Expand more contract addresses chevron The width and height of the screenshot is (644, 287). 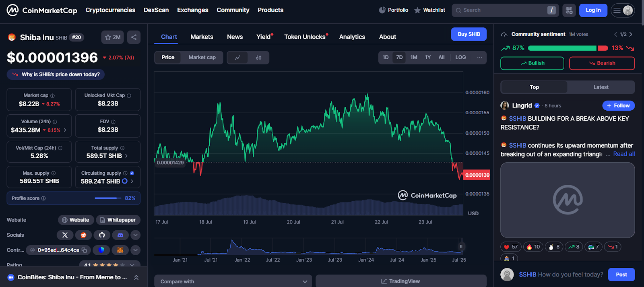[x=136, y=250]
